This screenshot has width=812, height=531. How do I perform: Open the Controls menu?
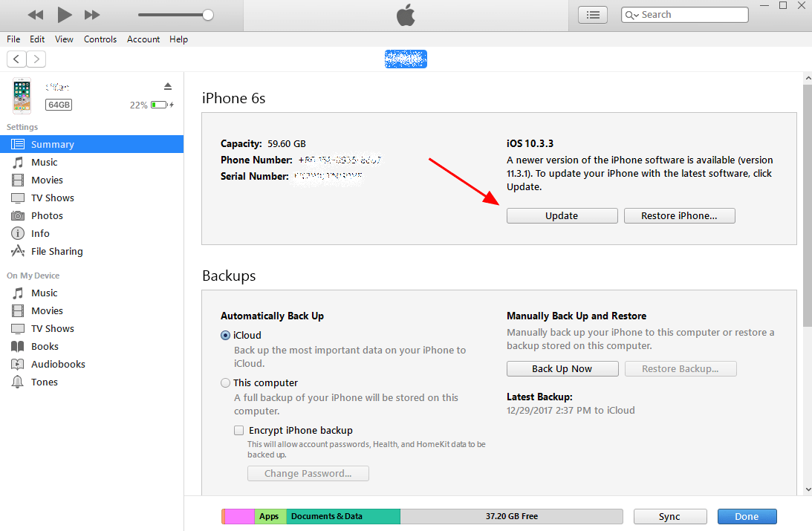tap(100, 39)
